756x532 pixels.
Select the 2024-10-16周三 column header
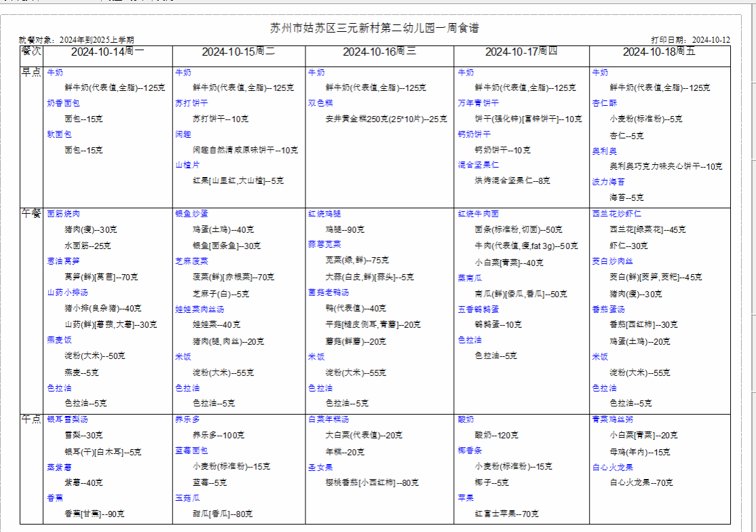tap(379, 52)
